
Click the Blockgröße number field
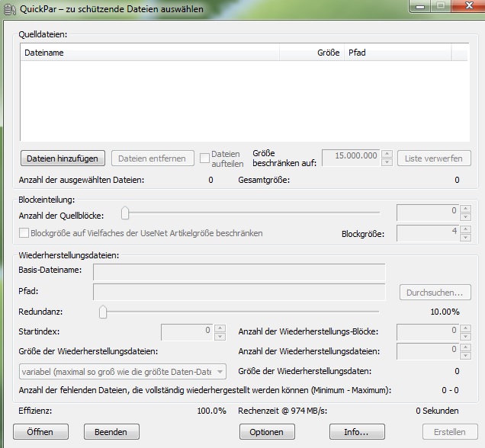click(x=428, y=233)
